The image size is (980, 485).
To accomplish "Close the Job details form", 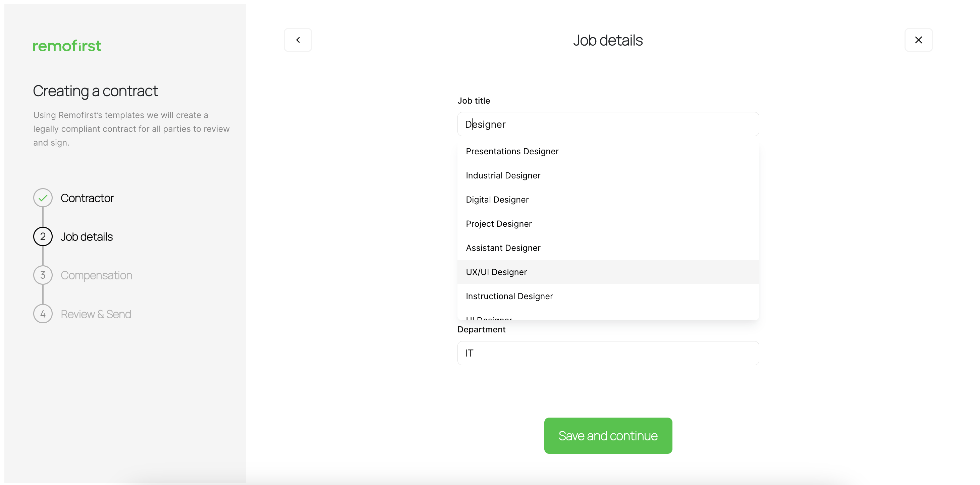I will point(918,40).
